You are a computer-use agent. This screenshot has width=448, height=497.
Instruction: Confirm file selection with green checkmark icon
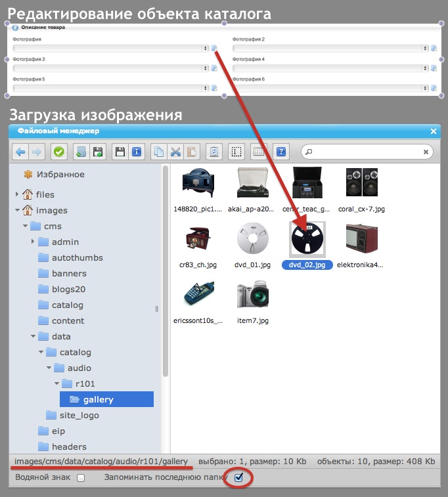(x=58, y=152)
